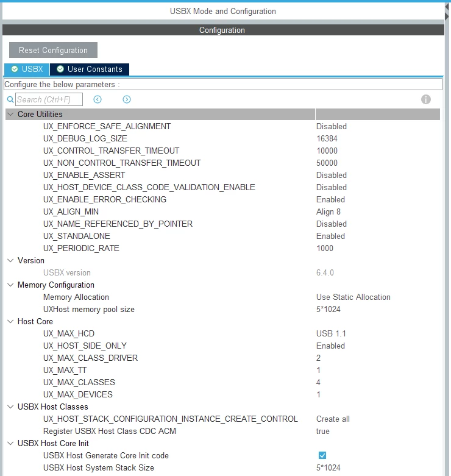Switch to the User Constants tab
The width and height of the screenshot is (451, 476).
(x=90, y=69)
